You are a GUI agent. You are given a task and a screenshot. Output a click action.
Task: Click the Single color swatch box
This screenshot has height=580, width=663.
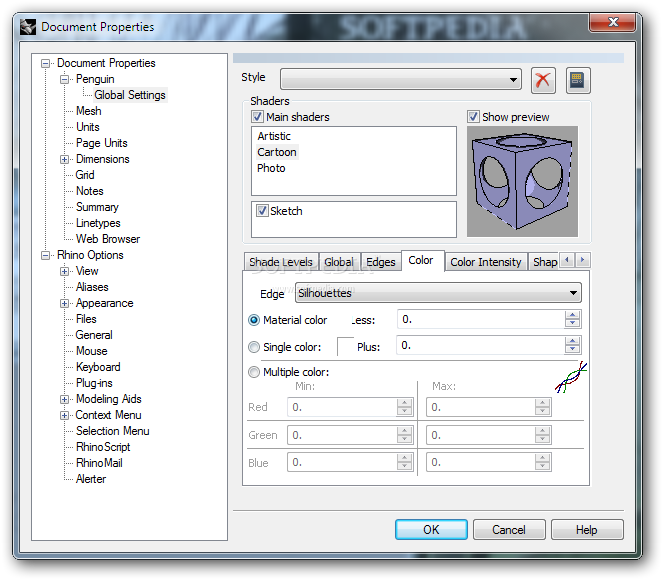tap(345, 346)
